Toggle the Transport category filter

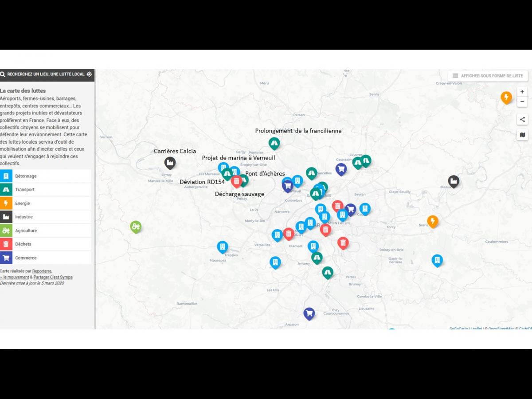46,190
